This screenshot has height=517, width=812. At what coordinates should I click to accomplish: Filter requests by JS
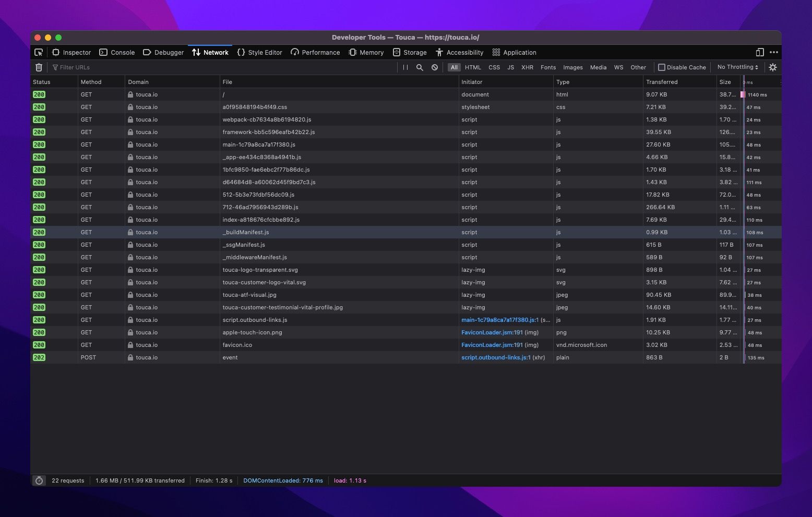pos(511,67)
